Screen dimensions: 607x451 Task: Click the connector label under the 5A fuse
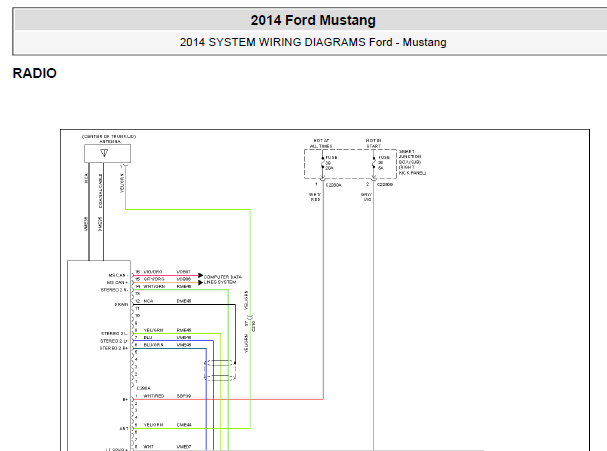(x=385, y=185)
